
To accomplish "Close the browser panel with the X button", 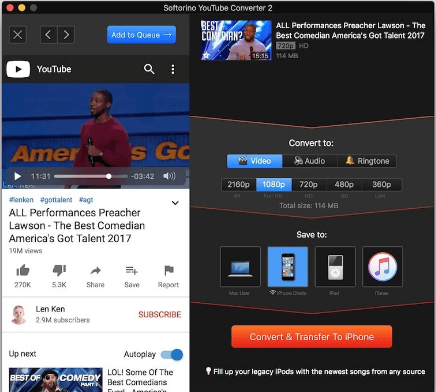I will pyautogui.click(x=18, y=34).
